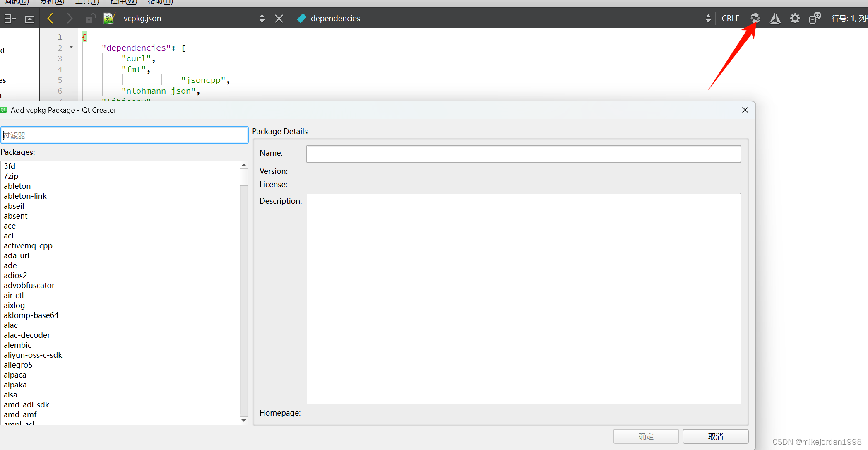
Task: Click the CMake triangle icon in toolbar
Action: click(775, 18)
